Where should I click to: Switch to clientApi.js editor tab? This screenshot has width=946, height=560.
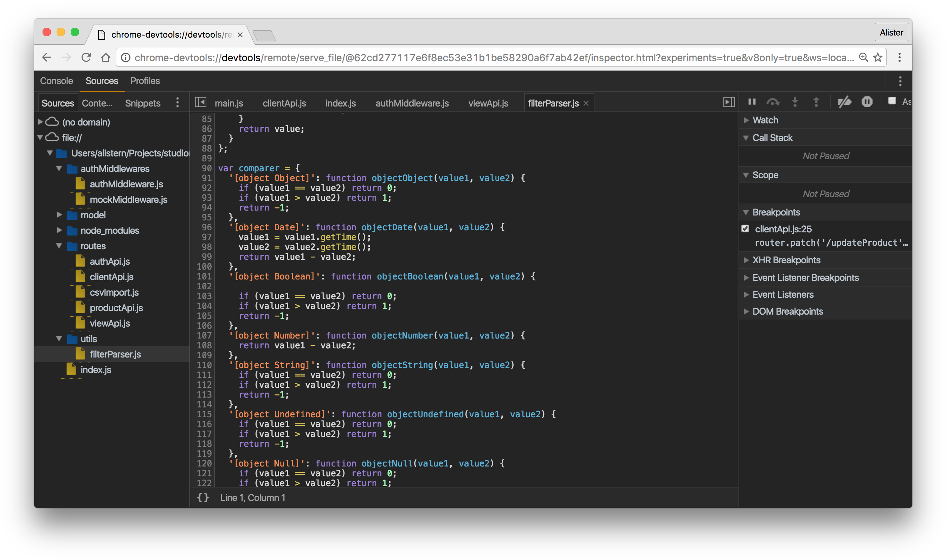[284, 103]
